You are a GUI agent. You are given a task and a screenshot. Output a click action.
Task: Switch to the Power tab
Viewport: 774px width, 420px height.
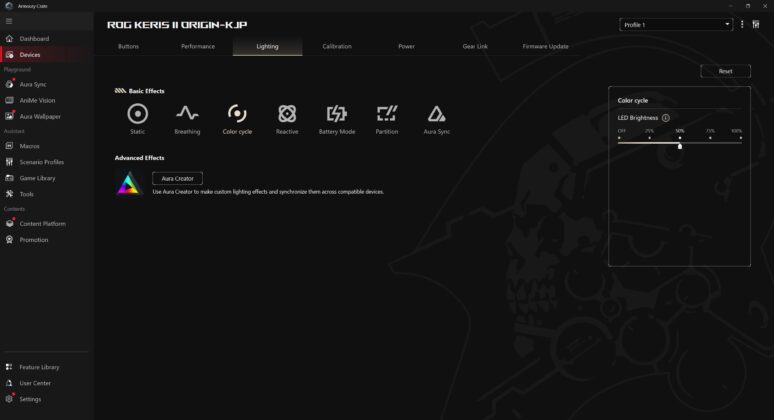406,46
